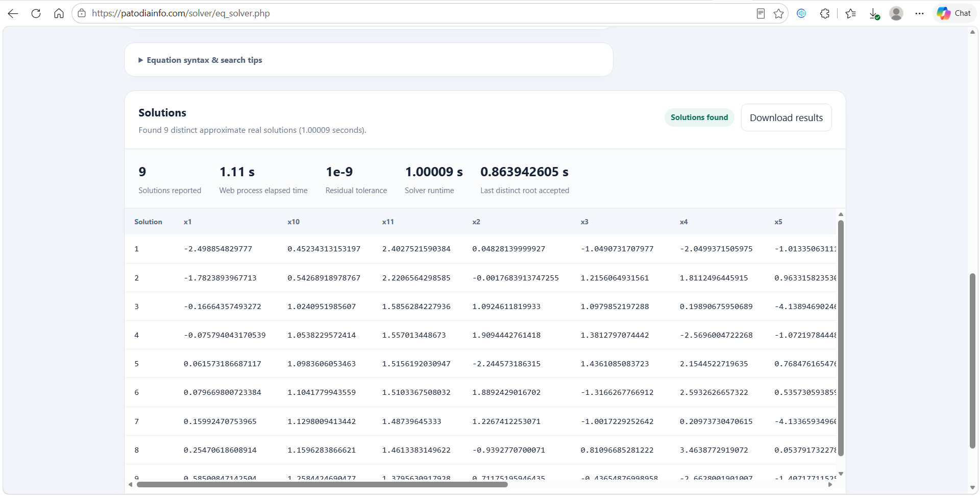
Task: Open Copilot Chat sidebar
Action: [954, 13]
